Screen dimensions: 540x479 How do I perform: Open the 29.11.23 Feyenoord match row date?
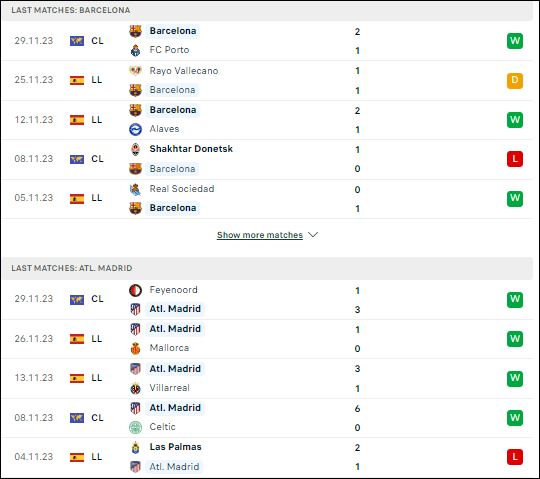point(34,299)
